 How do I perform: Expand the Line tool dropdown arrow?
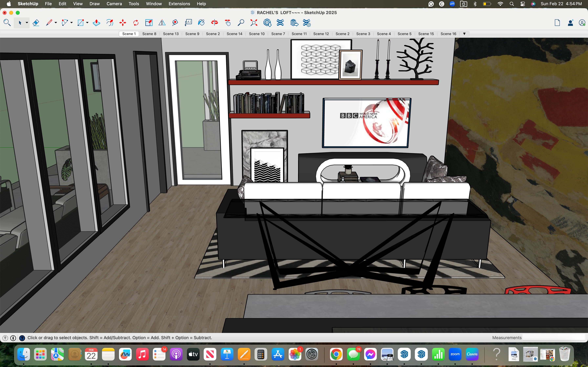56,23
